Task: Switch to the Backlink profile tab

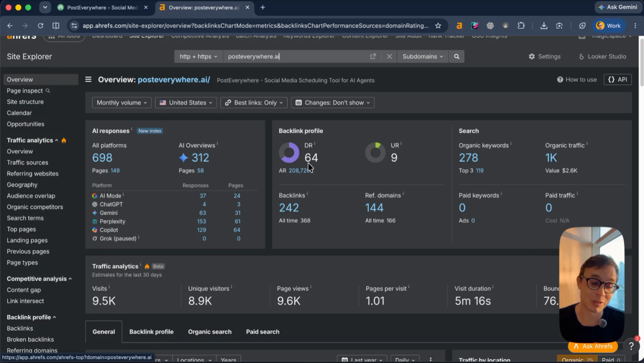Action: [x=151, y=332]
